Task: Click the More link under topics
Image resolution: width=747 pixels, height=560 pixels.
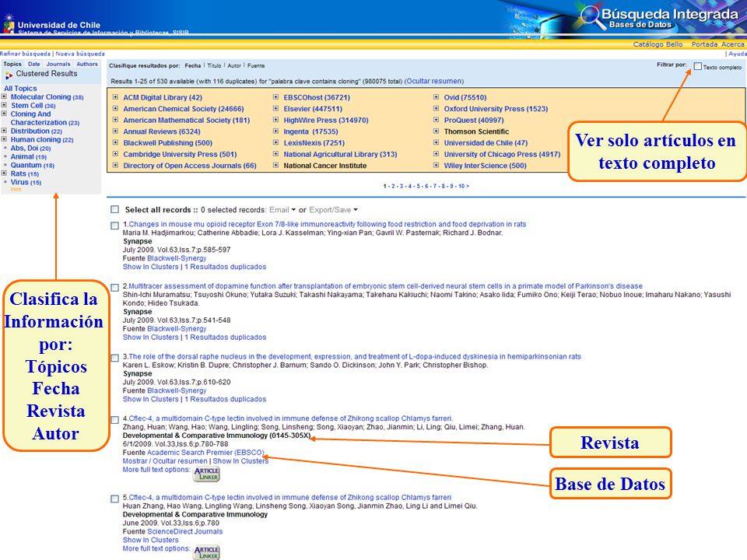Action: click(16, 190)
